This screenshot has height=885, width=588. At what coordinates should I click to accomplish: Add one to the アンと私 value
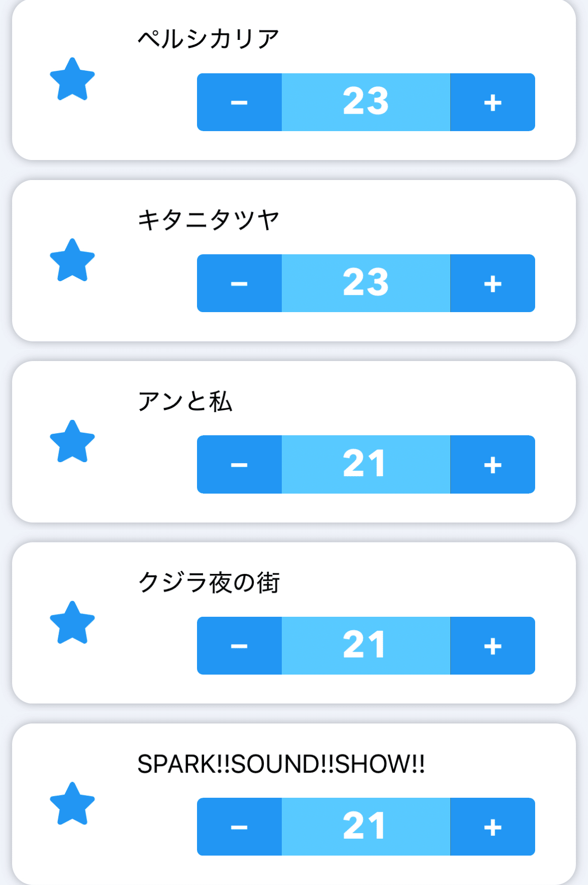click(492, 465)
